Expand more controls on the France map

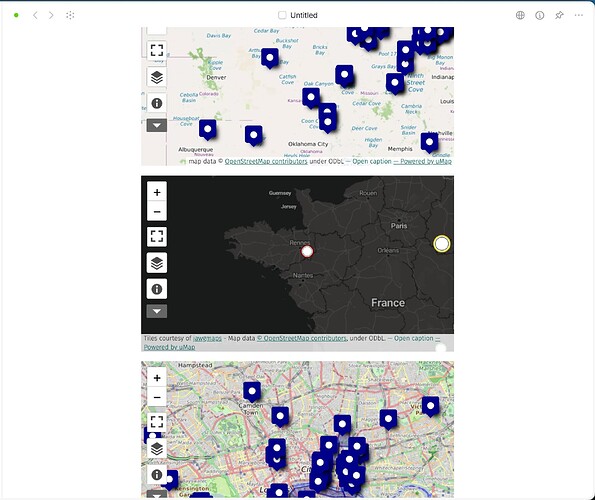tap(157, 311)
